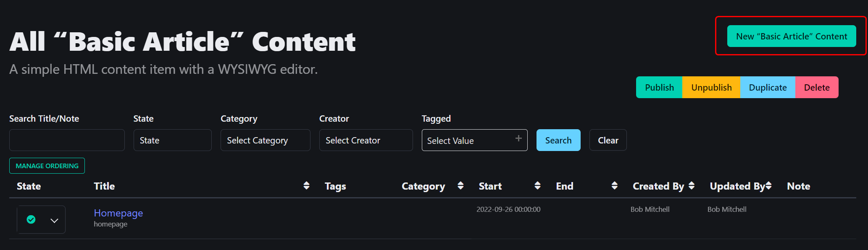Click the yellow Unpublish button
Screen dimensions: 868x250
(x=711, y=87)
